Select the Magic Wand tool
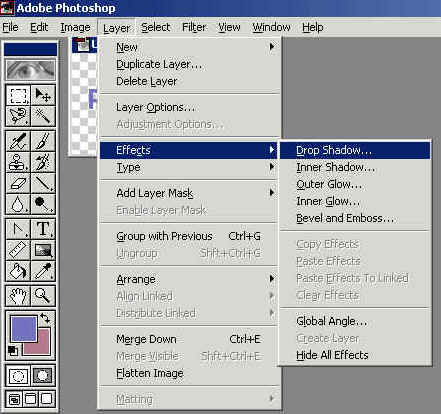The width and height of the screenshot is (441, 414). pos(43,116)
